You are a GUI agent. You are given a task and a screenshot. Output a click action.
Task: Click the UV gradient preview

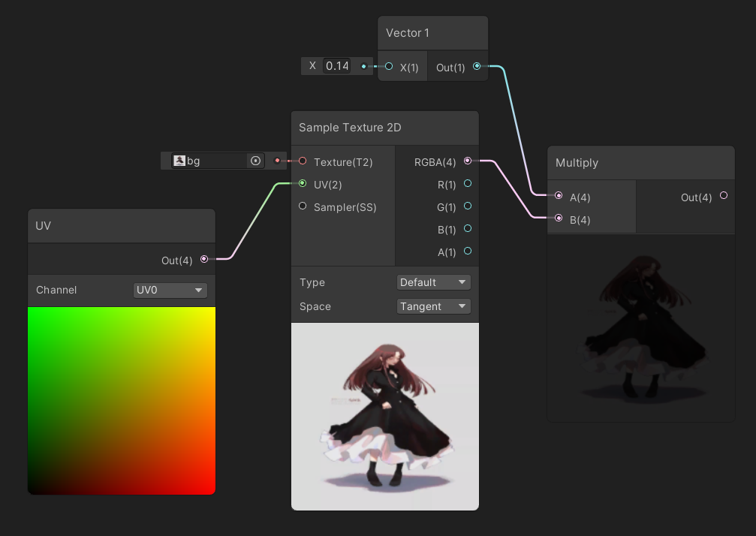121,399
